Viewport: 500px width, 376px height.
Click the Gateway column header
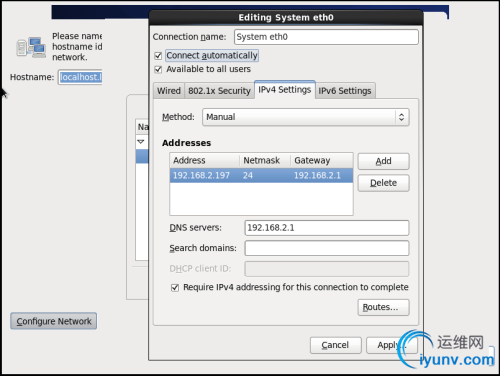[322, 161]
